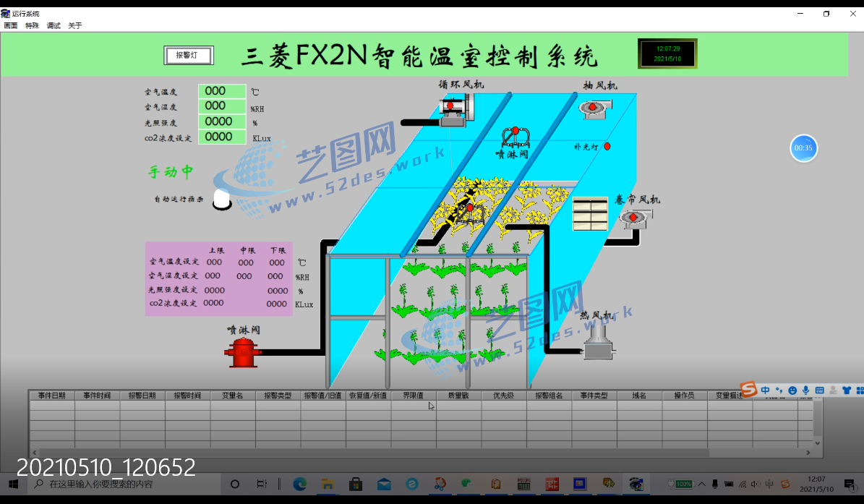Viewport: 864px width, 504px height.
Task: Select 空气温度设定 upper limit value
Action: pyautogui.click(x=214, y=262)
